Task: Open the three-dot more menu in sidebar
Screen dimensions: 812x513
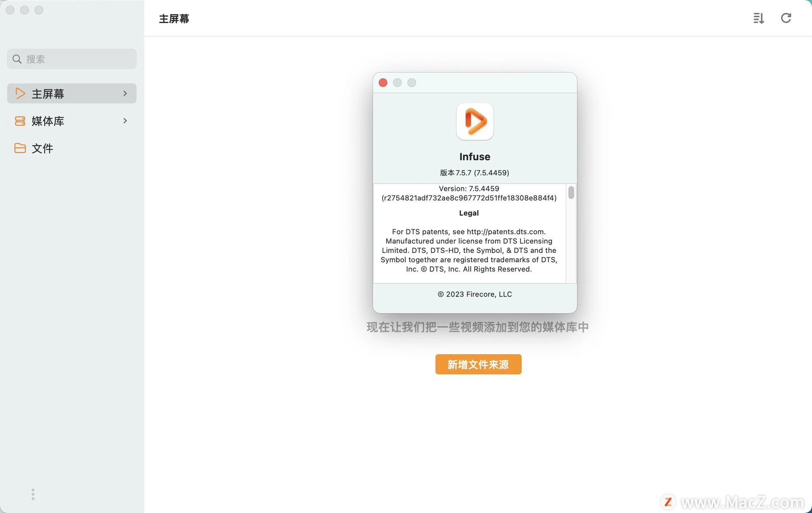Action: click(x=33, y=494)
